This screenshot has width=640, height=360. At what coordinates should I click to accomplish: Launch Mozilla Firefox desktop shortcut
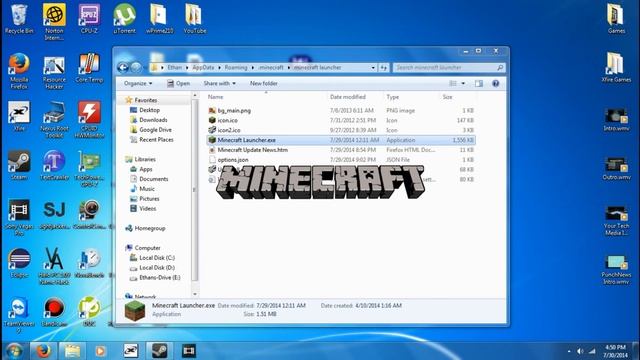[19, 71]
